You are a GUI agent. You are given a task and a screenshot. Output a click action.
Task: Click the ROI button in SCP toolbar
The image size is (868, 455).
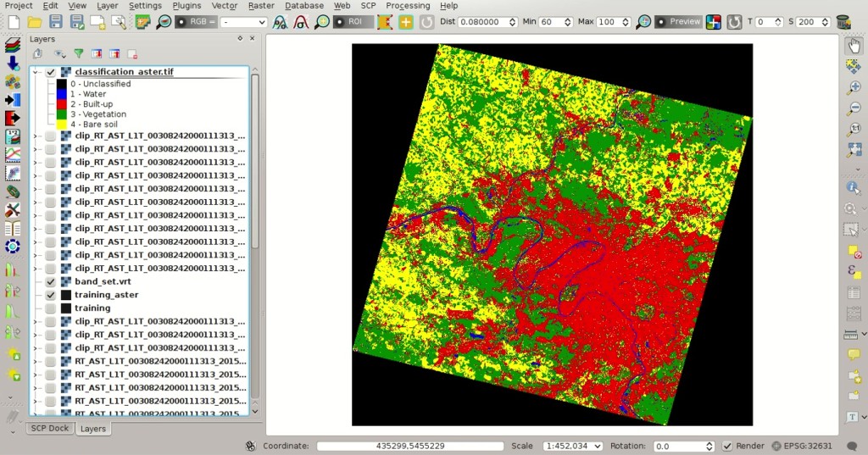pos(352,21)
